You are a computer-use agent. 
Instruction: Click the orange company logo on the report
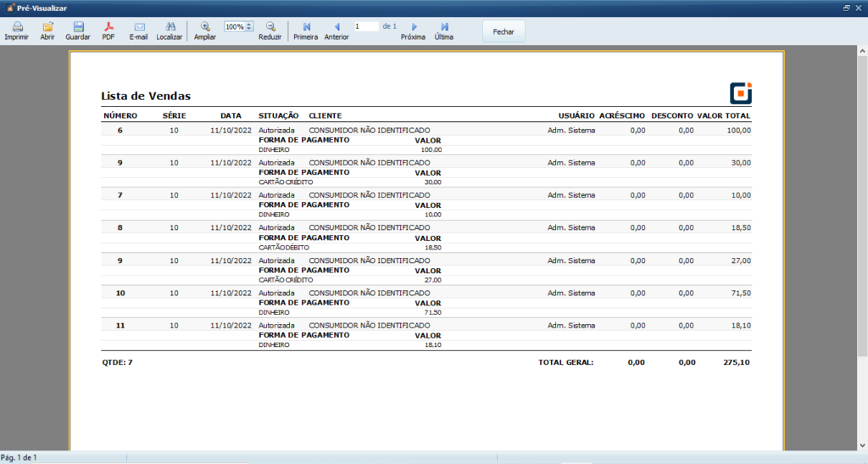[x=741, y=93]
